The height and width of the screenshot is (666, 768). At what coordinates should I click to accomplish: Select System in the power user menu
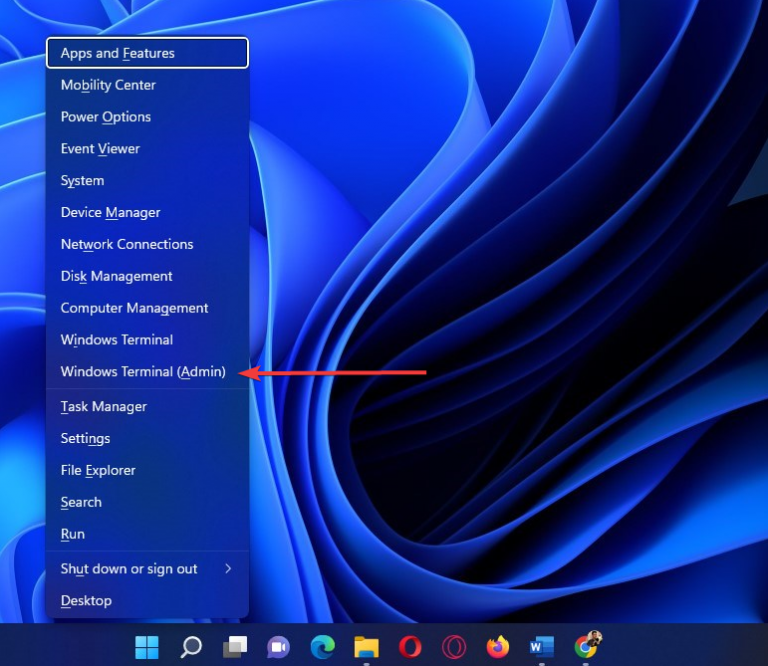[x=147, y=180]
